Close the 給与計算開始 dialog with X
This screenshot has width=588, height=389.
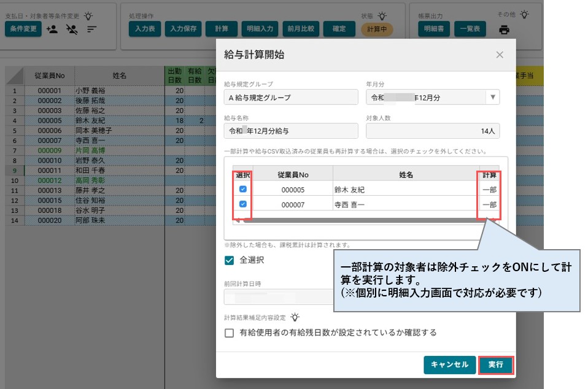500,55
